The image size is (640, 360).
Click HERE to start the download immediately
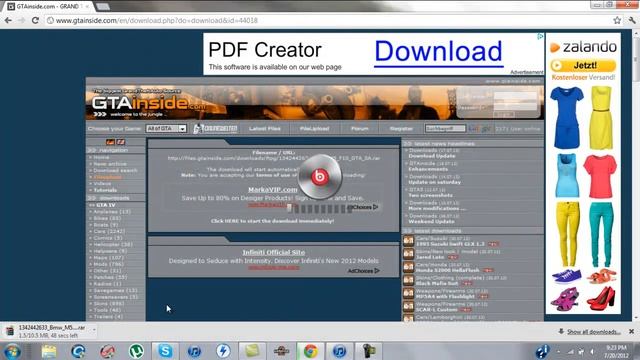click(272, 221)
